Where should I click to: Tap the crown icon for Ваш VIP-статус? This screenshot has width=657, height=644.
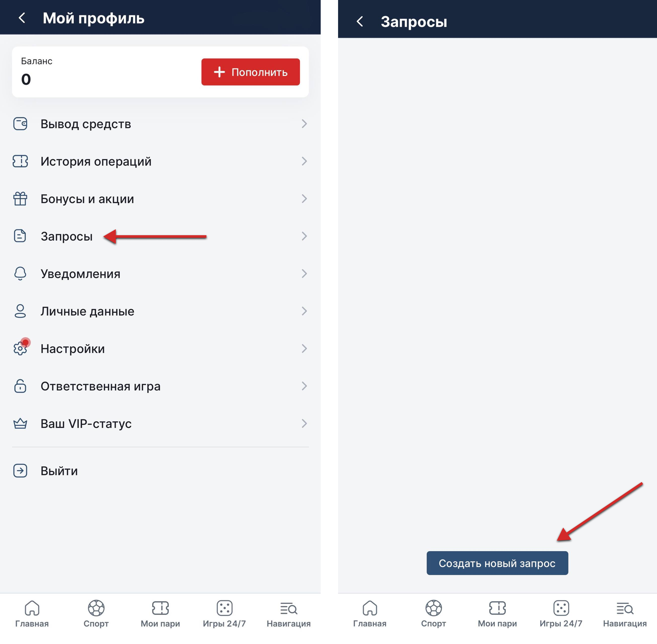[20, 423]
